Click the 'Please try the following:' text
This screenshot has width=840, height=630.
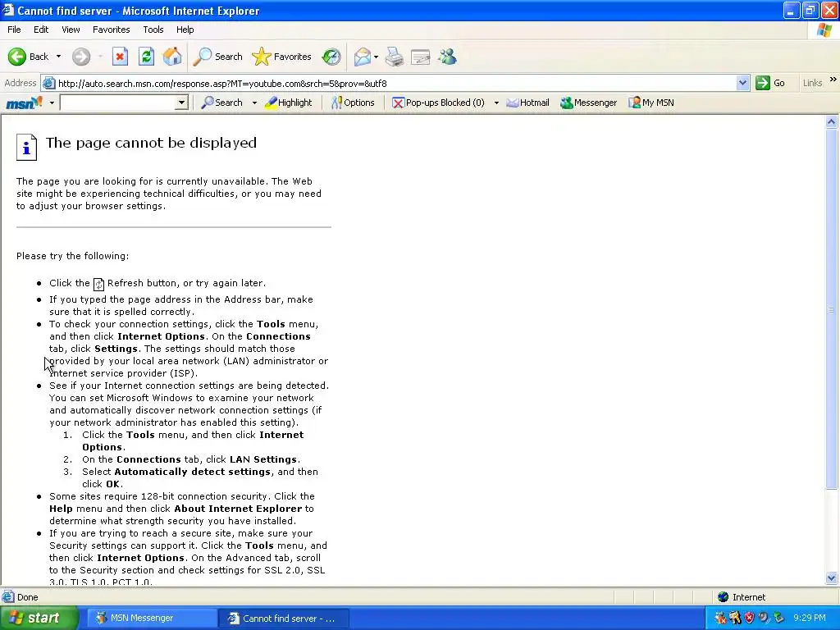(x=72, y=256)
